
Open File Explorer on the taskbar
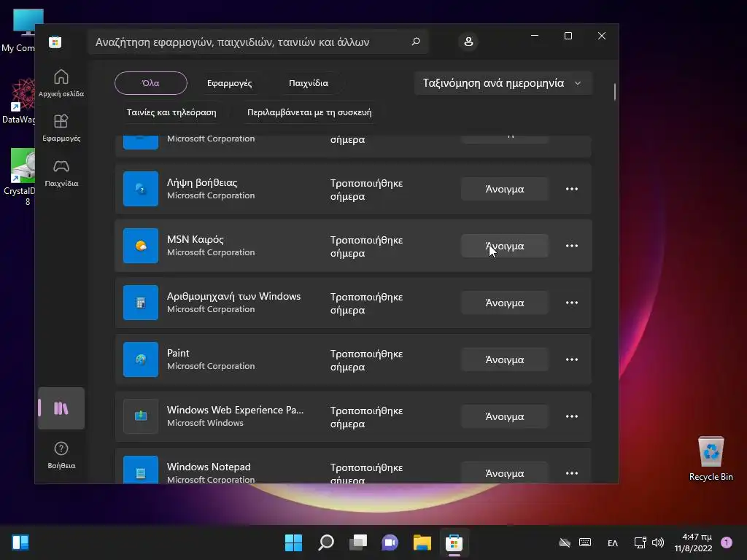coord(422,542)
